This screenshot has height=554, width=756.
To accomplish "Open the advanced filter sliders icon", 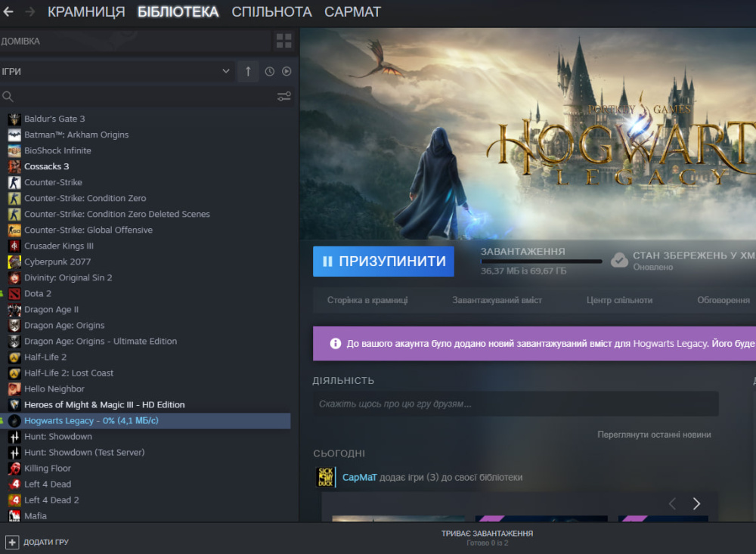I will pyautogui.click(x=283, y=97).
